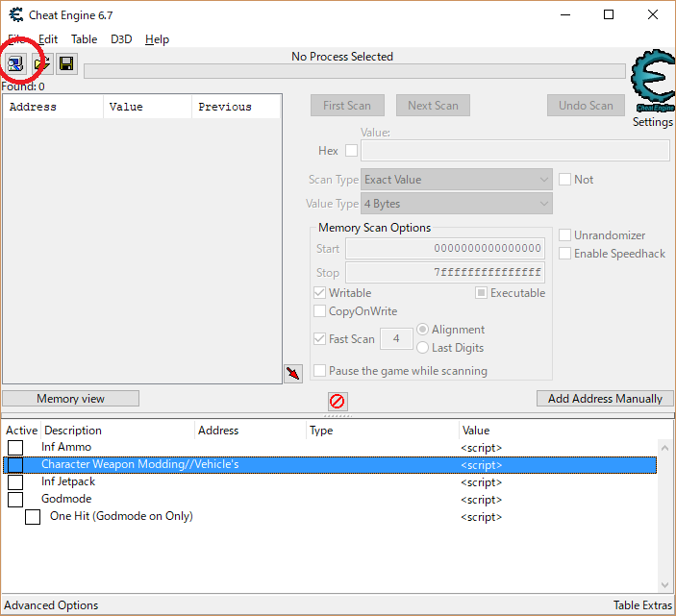Screen dimensions: 676x616
Task: Select the Godmode entry text
Action: (x=66, y=499)
